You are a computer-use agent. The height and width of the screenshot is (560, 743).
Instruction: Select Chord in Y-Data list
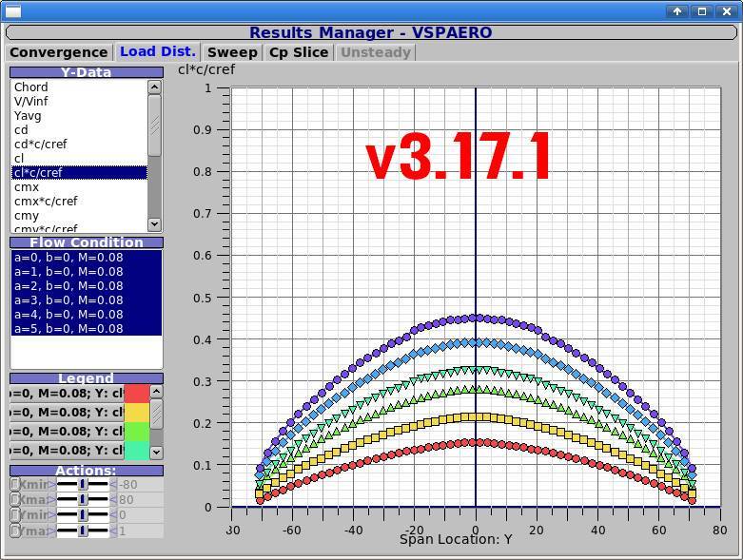click(x=79, y=87)
